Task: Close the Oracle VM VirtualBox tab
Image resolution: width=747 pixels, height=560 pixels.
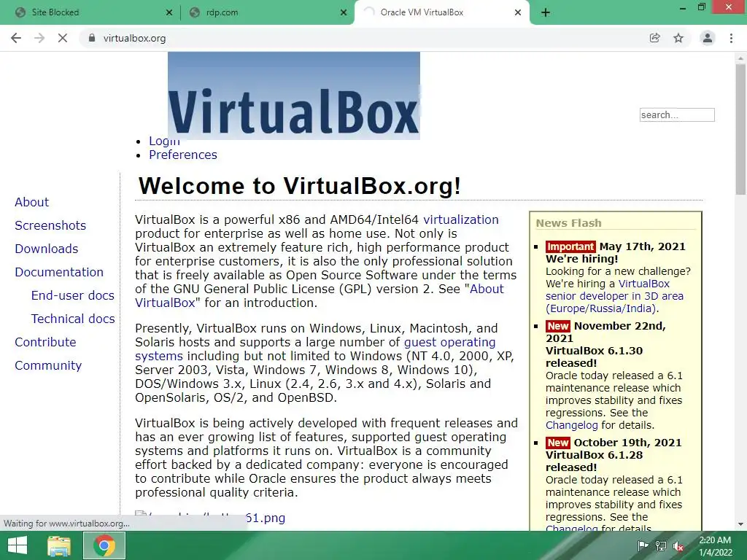Action: (x=518, y=12)
